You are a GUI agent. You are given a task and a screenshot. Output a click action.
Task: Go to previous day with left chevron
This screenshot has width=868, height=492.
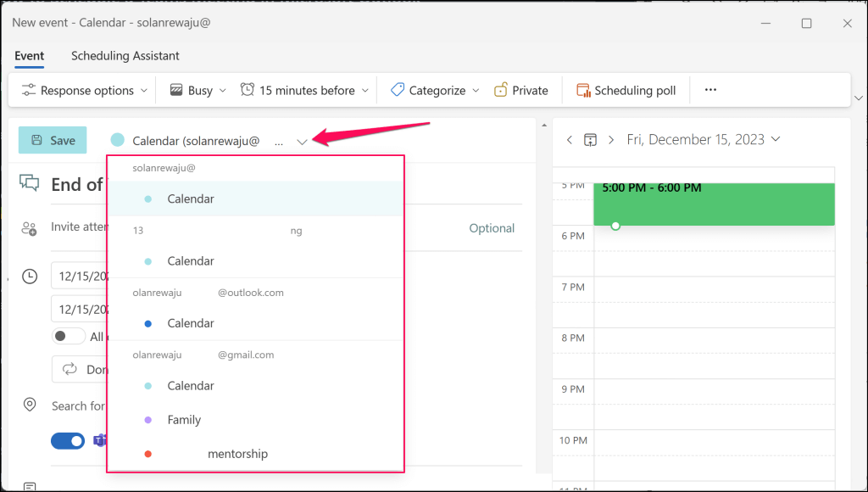coord(570,140)
